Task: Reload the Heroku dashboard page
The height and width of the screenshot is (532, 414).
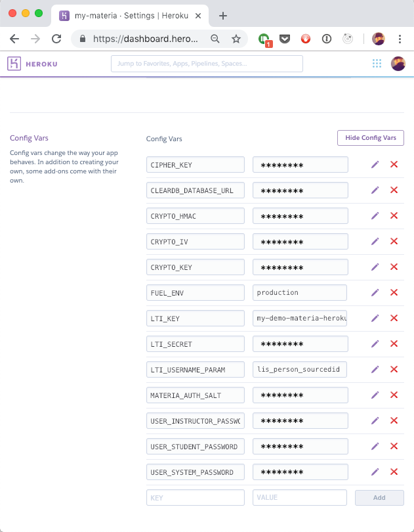Action: click(x=56, y=39)
